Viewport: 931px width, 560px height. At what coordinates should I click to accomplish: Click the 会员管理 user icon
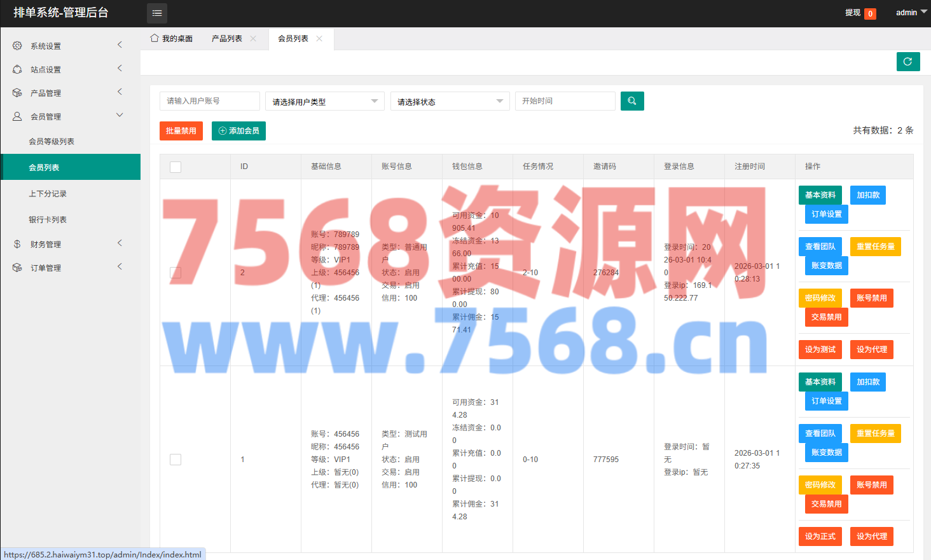(17, 116)
